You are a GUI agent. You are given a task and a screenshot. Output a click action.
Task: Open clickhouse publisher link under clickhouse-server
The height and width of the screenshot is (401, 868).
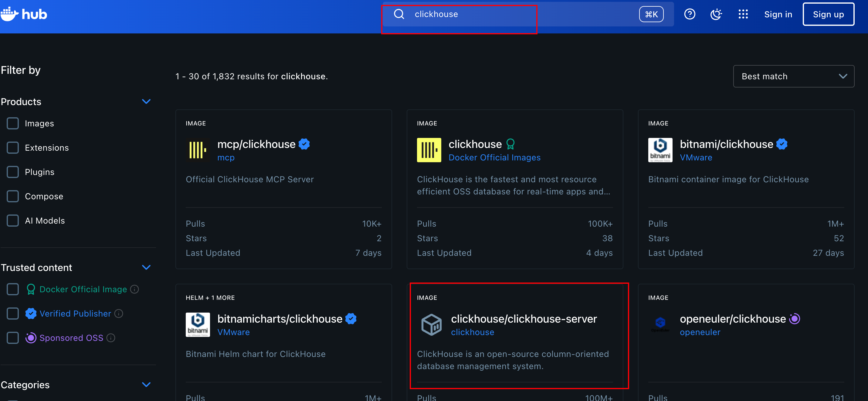(473, 332)
